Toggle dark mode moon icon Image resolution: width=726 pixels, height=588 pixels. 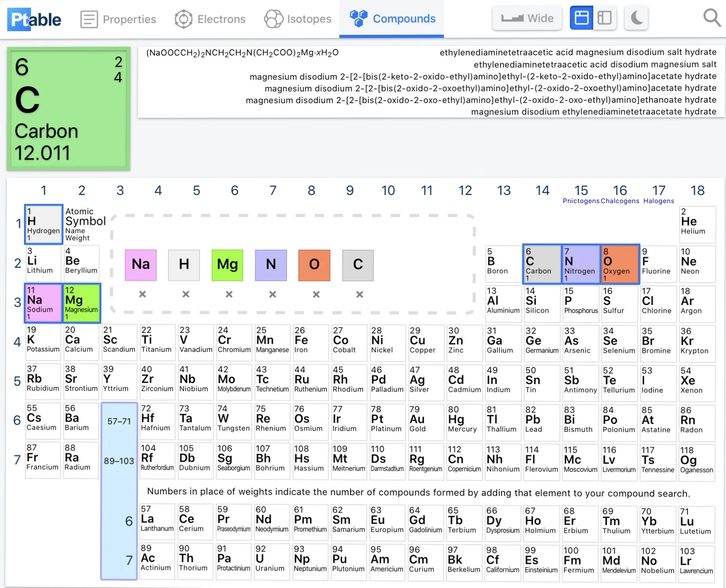click(636, 18)
